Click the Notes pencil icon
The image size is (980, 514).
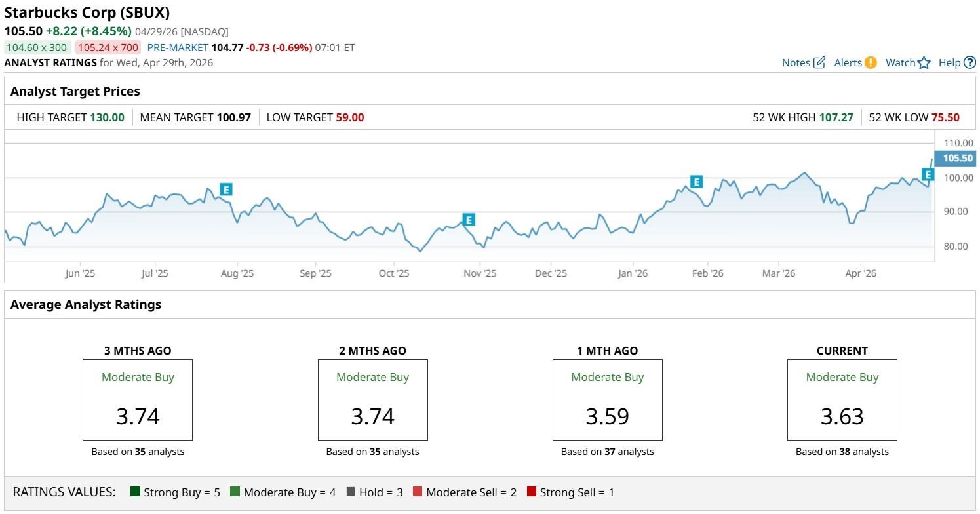tap(819, 63)
